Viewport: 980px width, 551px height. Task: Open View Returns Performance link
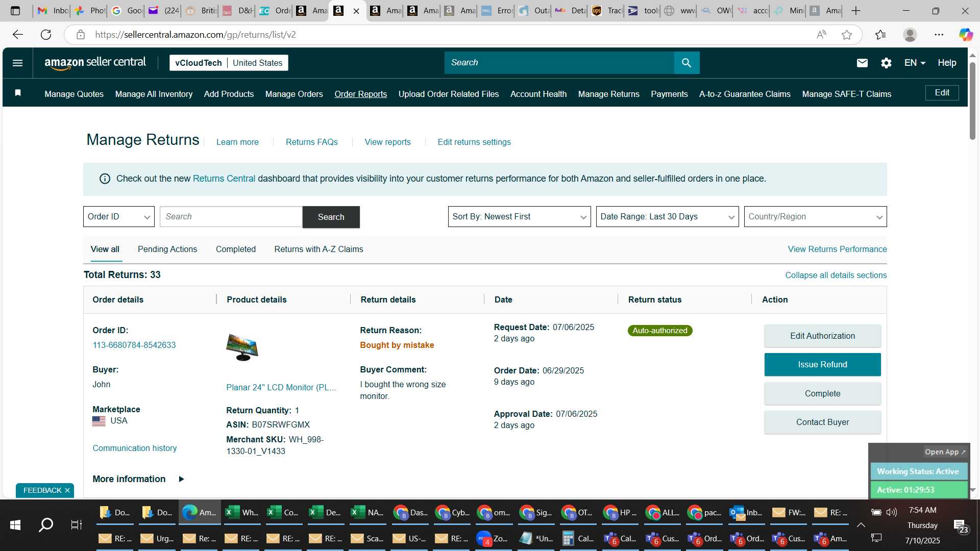837,249
